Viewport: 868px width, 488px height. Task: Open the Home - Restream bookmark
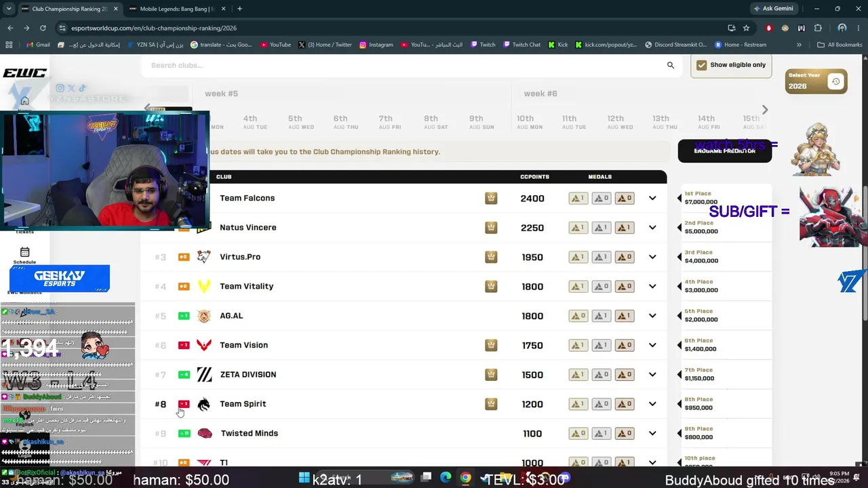coord(741,45)
